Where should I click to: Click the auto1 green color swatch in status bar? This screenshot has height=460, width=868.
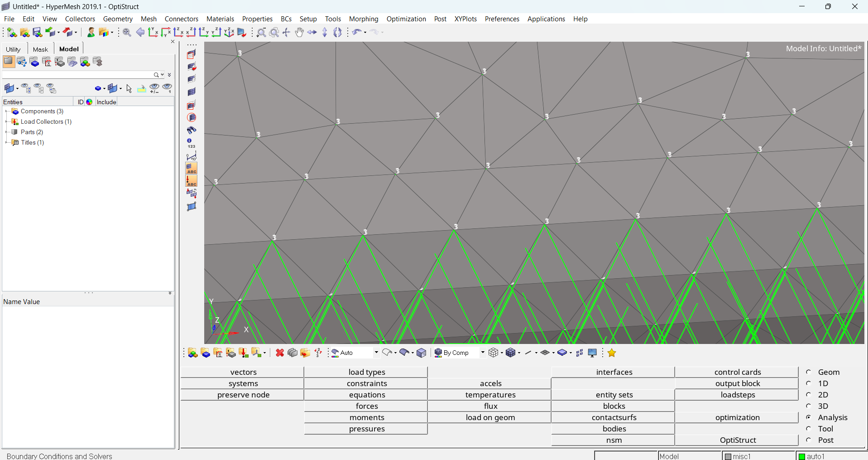[x=802, y=456]
